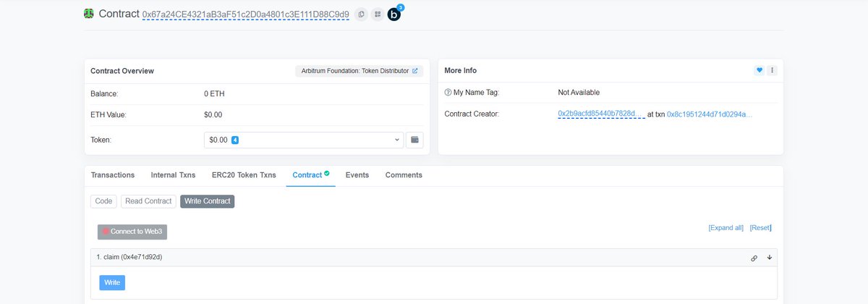Open the Arbitrum Foundation: Token Distributor label link
This screenshot has width=868, height=304.
[x=359, y=71]
